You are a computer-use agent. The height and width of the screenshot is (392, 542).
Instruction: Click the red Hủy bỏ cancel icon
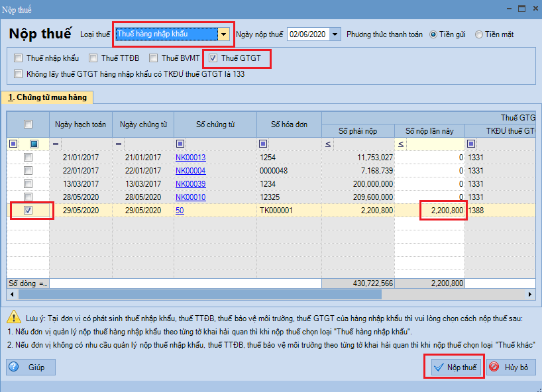click(x=494, y=366)
